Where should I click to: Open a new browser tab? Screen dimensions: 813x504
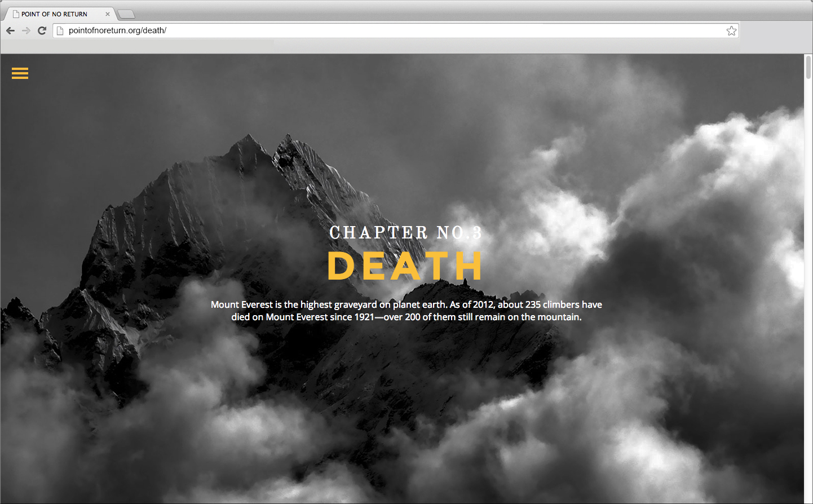coord(126,14)
